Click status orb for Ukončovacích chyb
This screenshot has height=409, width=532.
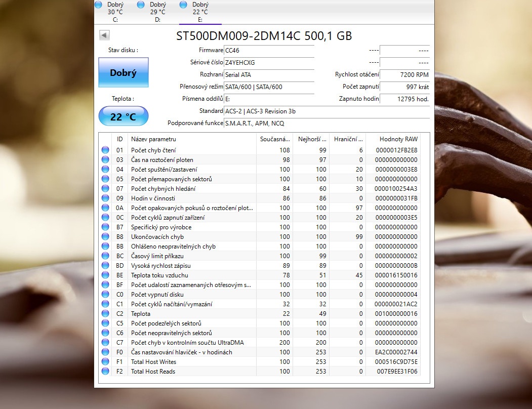pyautogui.click(x=105, y=236)
